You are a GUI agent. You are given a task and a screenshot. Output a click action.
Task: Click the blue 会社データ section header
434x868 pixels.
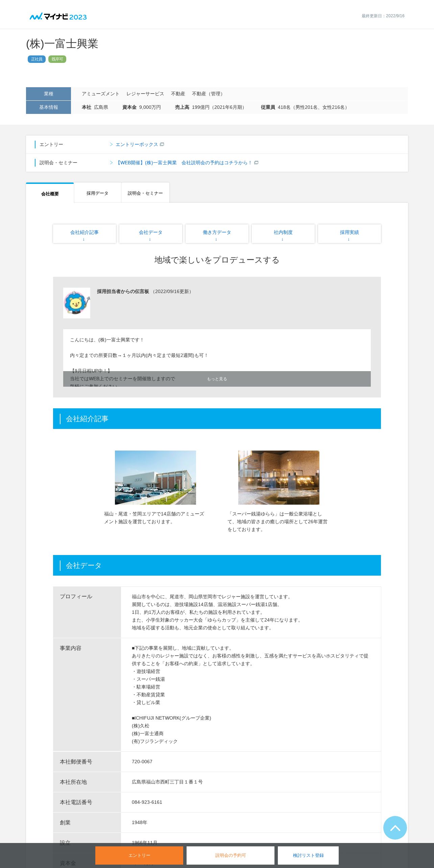coord(217,565)
